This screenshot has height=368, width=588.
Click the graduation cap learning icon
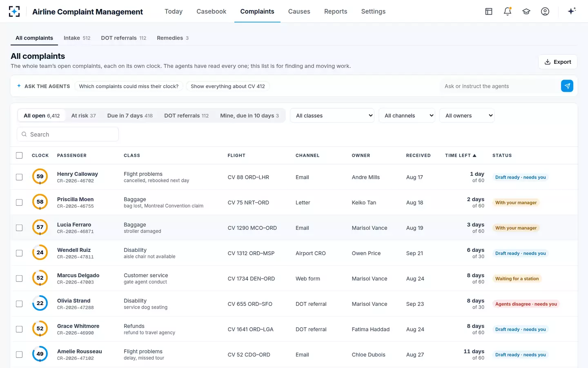526,11
